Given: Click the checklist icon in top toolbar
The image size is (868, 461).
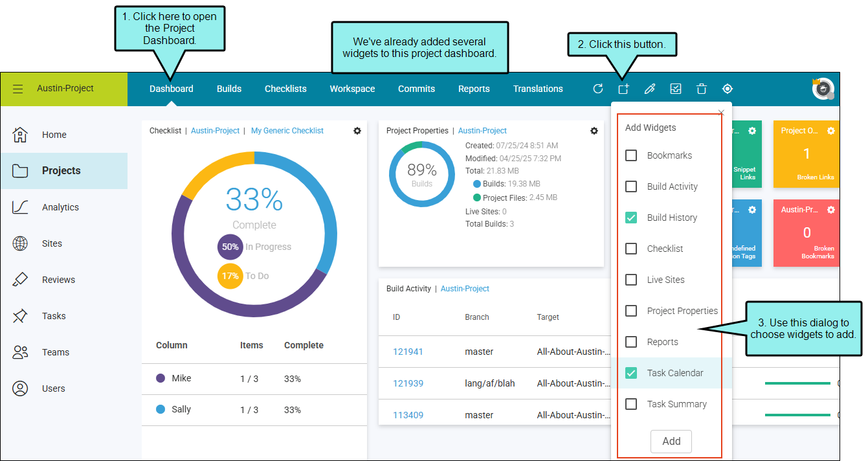Looking at the screenshot, I should [676, 89].
